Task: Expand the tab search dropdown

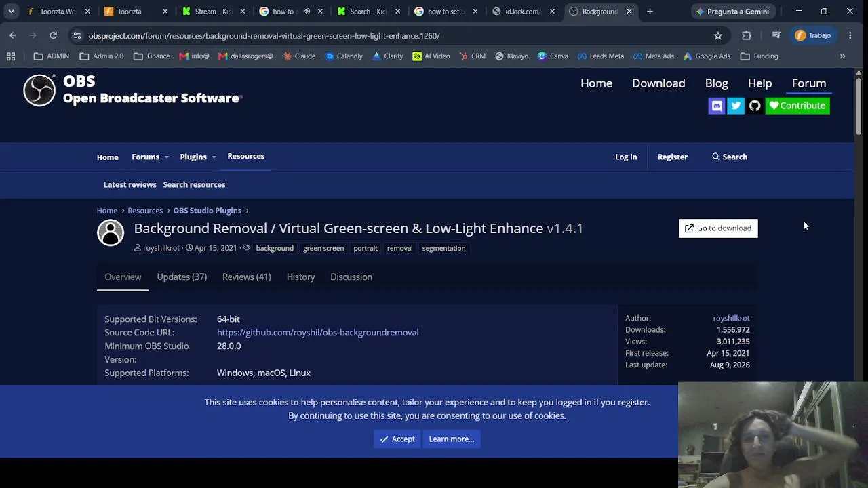Action: click(x=11, y=12)
